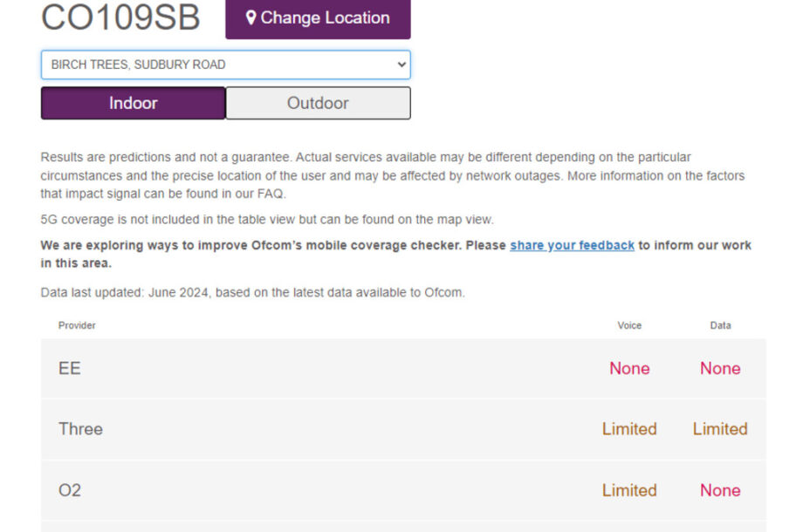Click the CO109SB postcode heading
803x532 pixels.
pos(120,17)
